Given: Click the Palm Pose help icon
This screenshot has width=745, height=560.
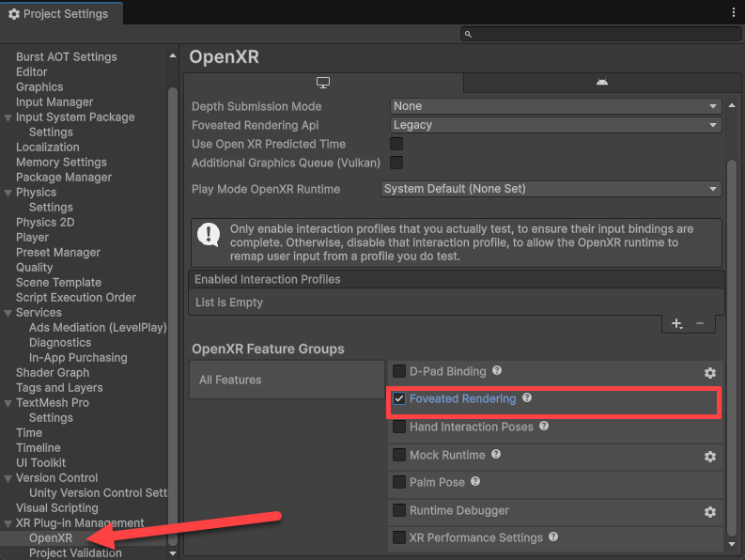Looking at the screenshot, I should coord(475,481).
